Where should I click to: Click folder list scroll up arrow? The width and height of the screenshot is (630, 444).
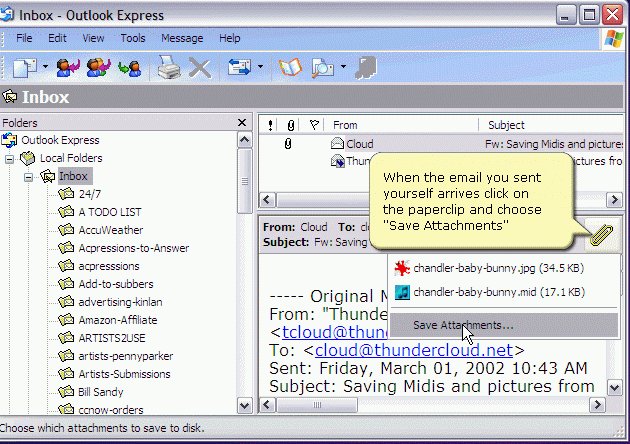[x=245, y=140]
